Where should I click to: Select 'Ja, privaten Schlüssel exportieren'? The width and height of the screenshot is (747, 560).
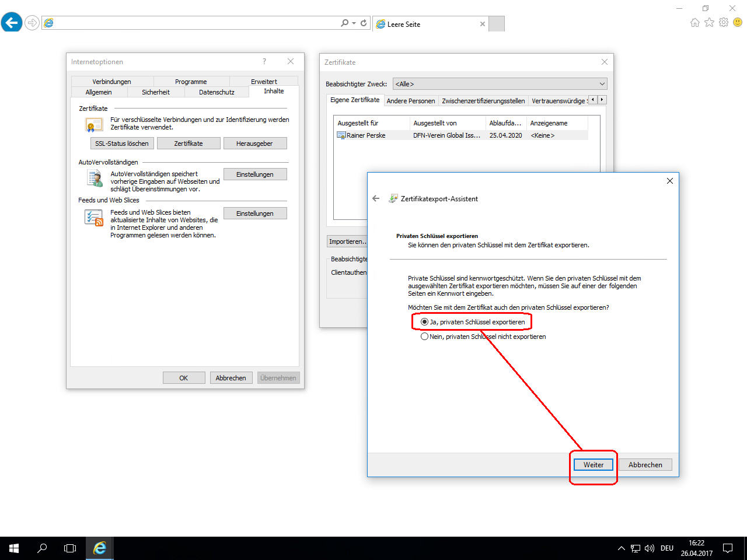425,322
